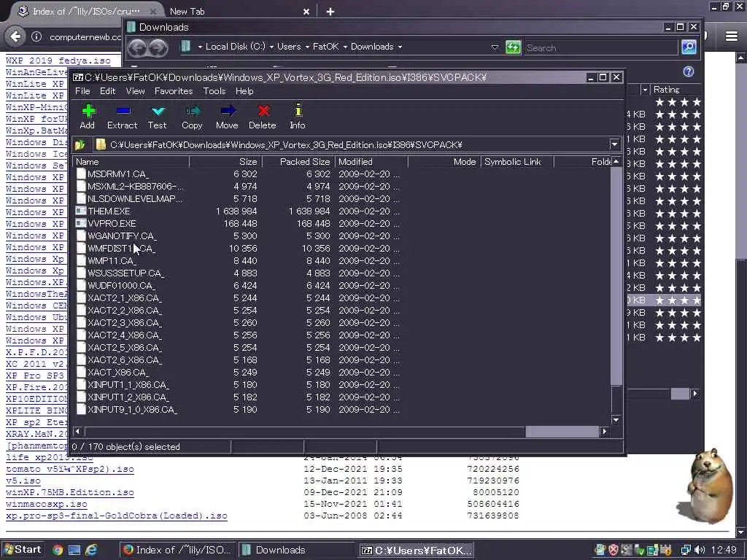Click the Start button

[23, 550]
